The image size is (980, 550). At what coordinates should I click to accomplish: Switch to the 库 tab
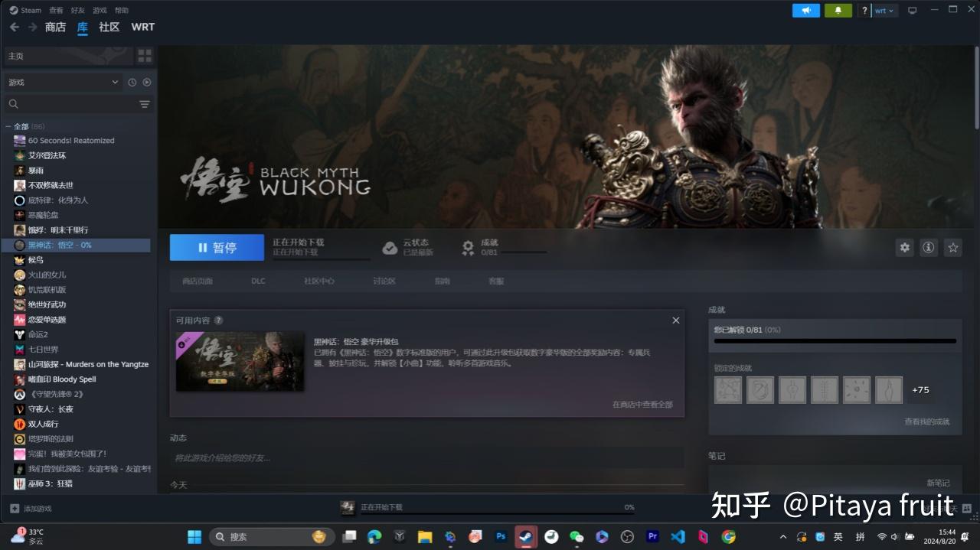(x=83, y=27)
